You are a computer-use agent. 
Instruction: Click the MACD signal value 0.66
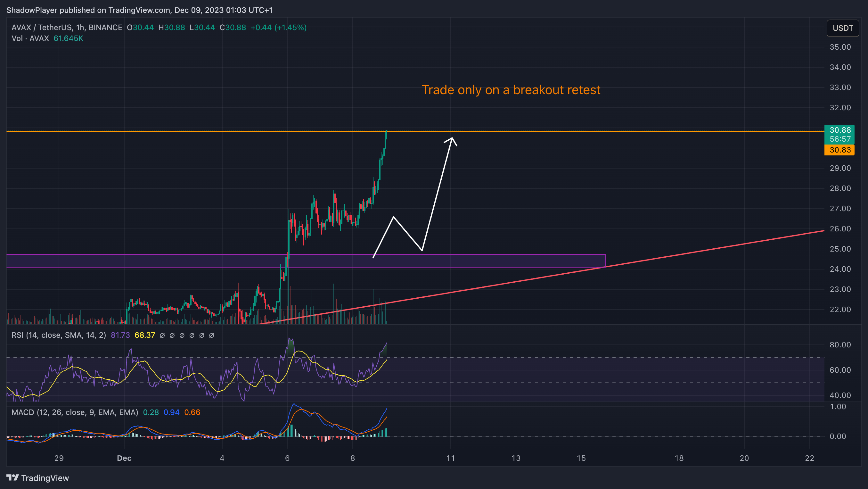pyautogui.click(x=192, y=412)
